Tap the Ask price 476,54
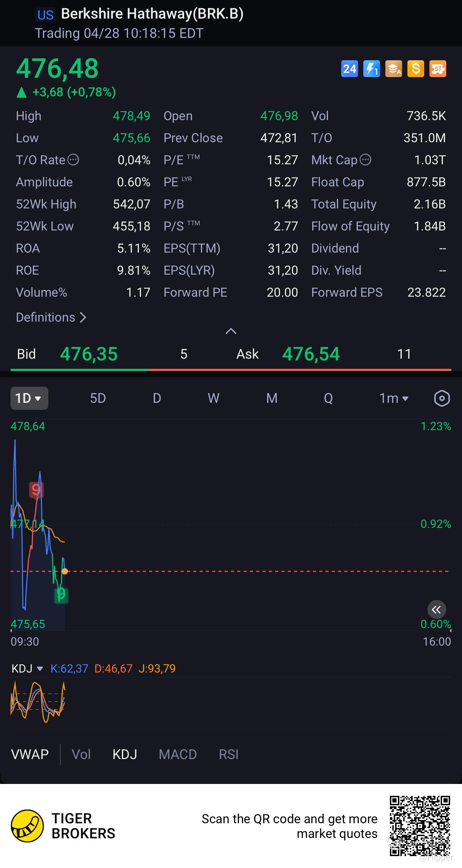Screen dimensions: 462x868 point(311,354)
